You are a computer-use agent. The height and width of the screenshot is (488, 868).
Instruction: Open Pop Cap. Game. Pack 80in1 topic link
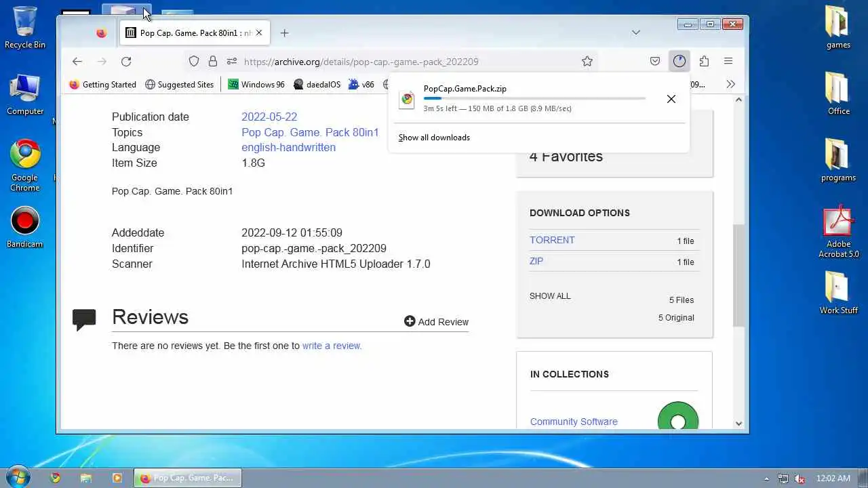(x=310, y=132)
